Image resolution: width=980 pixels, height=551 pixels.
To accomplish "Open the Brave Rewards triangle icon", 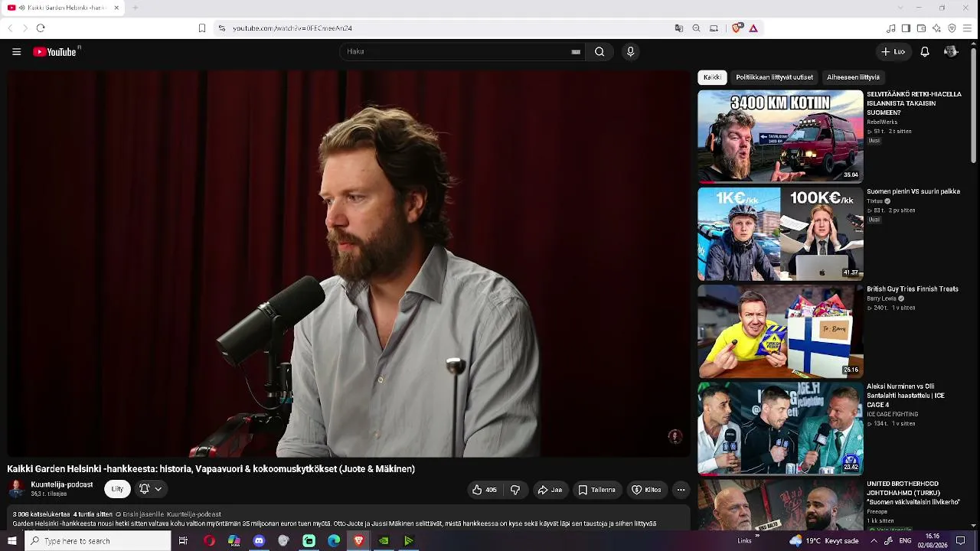I will click(x=753, y=28).
